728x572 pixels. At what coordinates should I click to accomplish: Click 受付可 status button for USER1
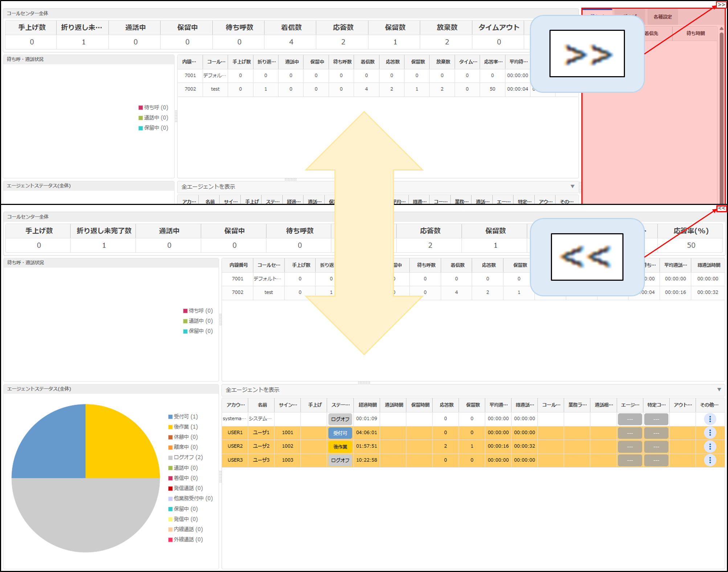[340, 433]
